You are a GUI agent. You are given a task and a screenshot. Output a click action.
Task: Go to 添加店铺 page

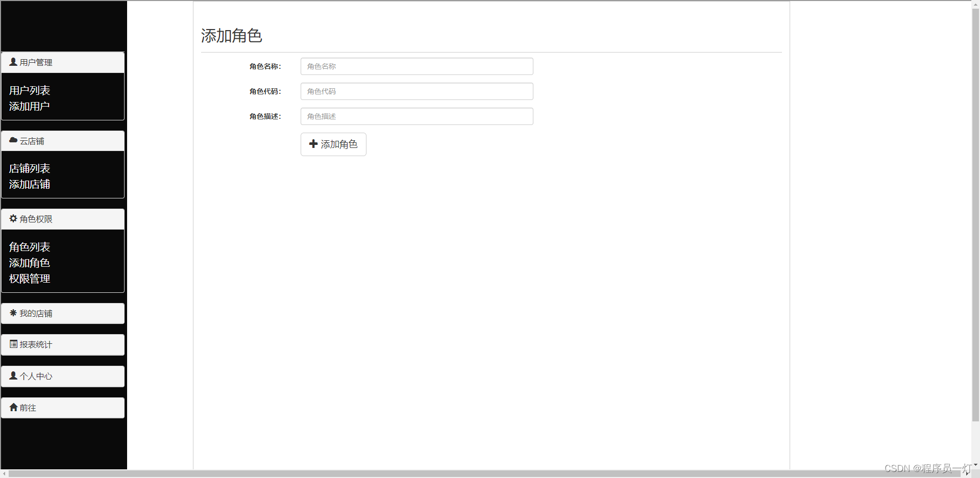click(30, 184)
